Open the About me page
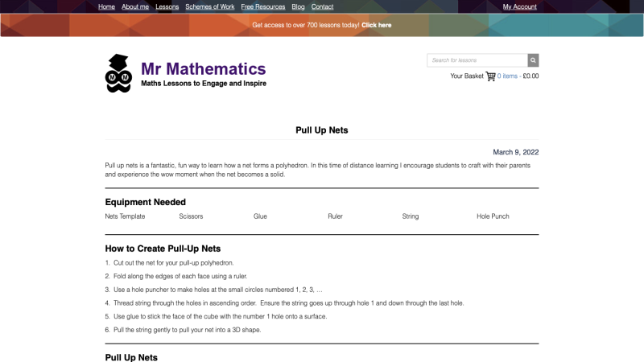 point(135,6)
